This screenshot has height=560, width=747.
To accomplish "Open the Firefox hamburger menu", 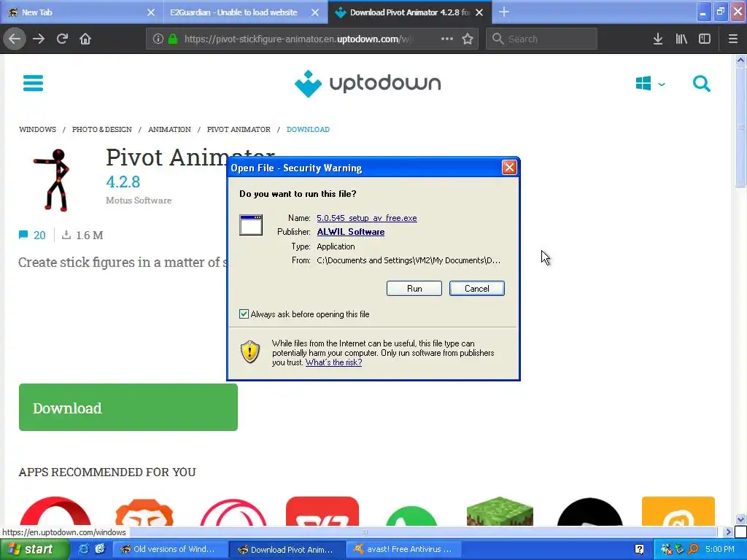I will coord(733,39).
